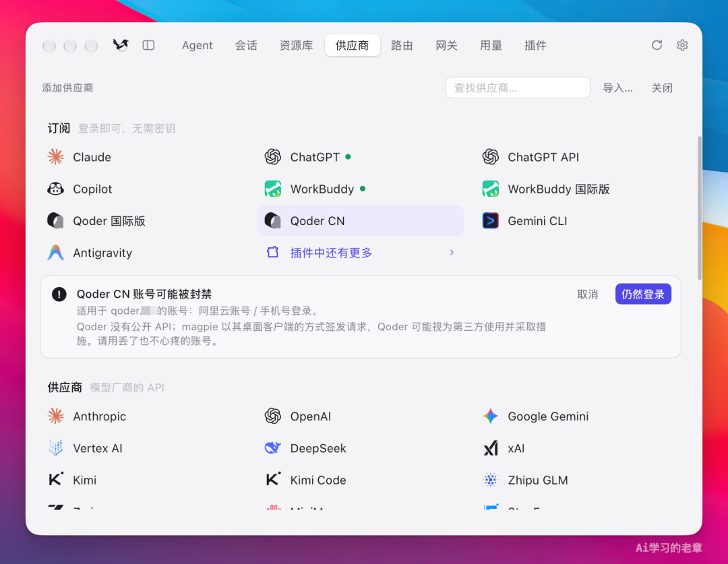
Task: Click the warning exclamation icon
Action: pos(59,294)
